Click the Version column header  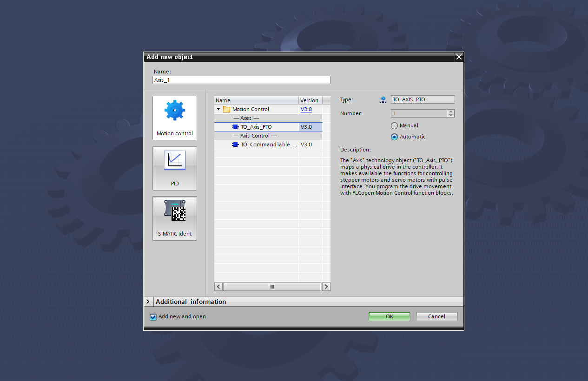(x=310, y=100)
